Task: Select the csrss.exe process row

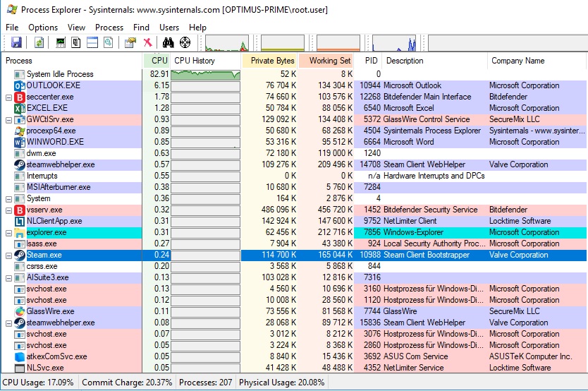Action: (294, 266)
